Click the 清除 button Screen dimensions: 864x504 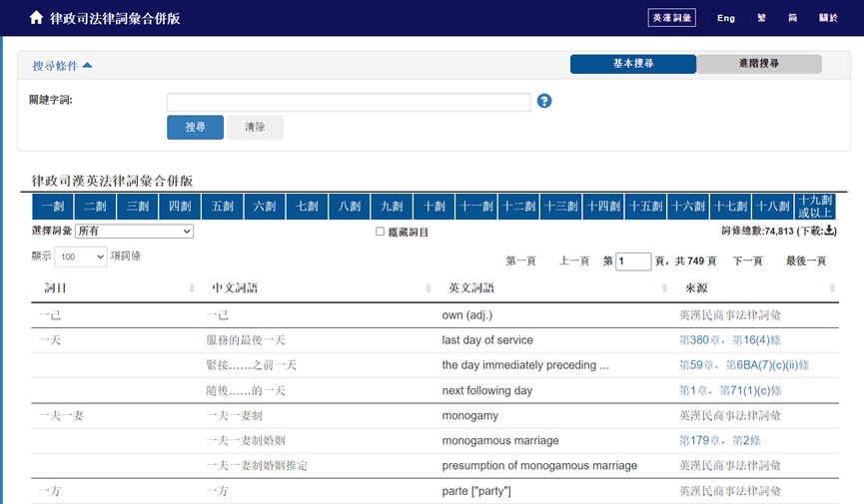pyautogui.click(x=255, y=127)
